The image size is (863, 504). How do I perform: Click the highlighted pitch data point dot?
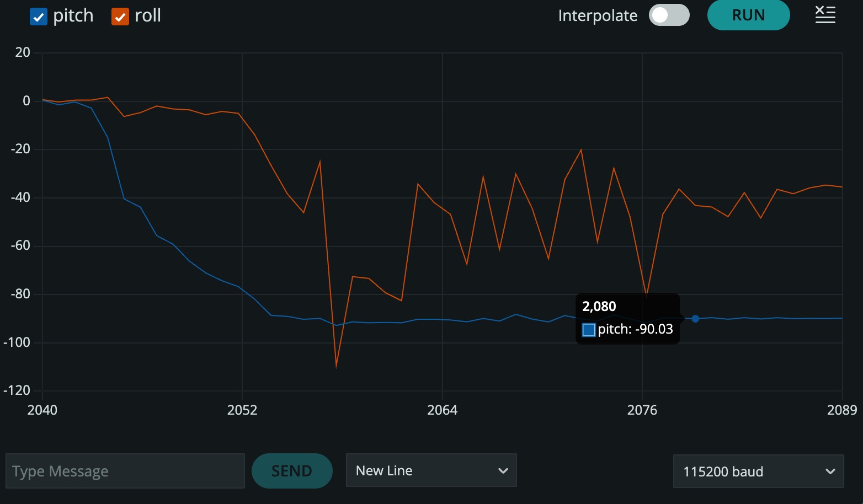point(695,319)
